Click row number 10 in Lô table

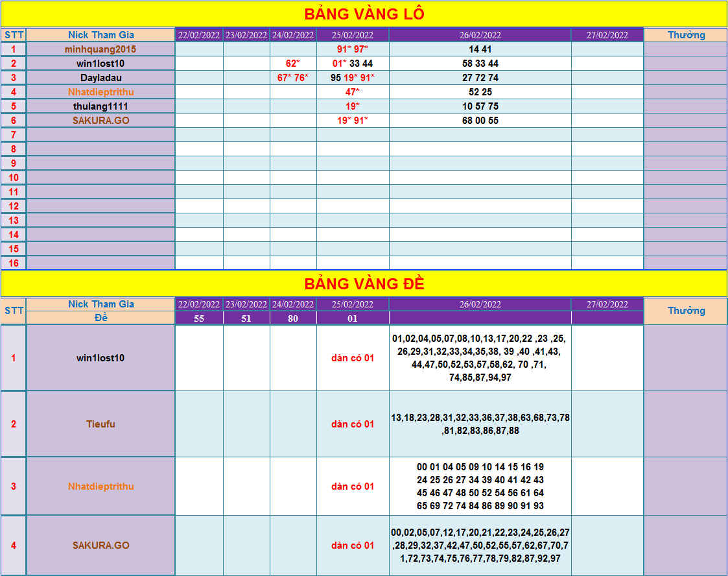[14, 178]
